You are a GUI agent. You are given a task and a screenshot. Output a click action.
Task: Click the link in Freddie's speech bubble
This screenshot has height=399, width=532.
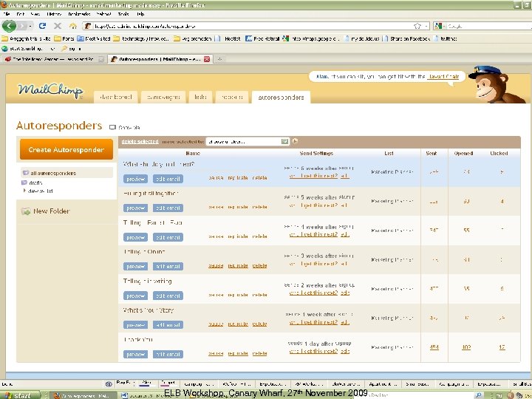click(443, 77)
